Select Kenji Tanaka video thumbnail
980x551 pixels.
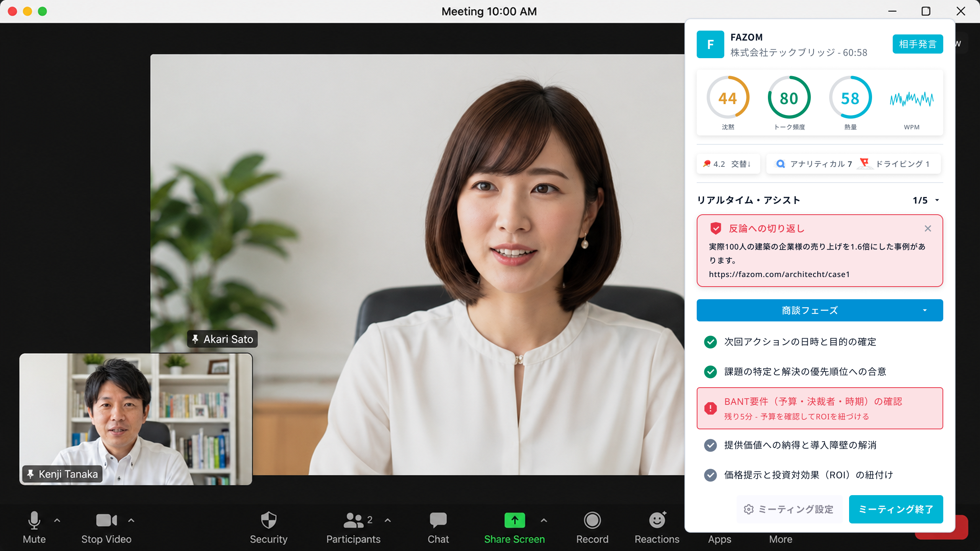(136, 419)
